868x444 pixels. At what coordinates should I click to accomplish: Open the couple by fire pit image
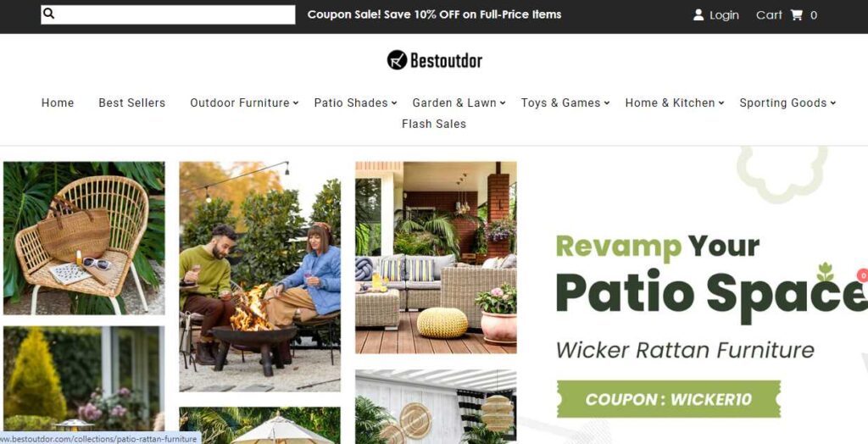tap(259, 277)
